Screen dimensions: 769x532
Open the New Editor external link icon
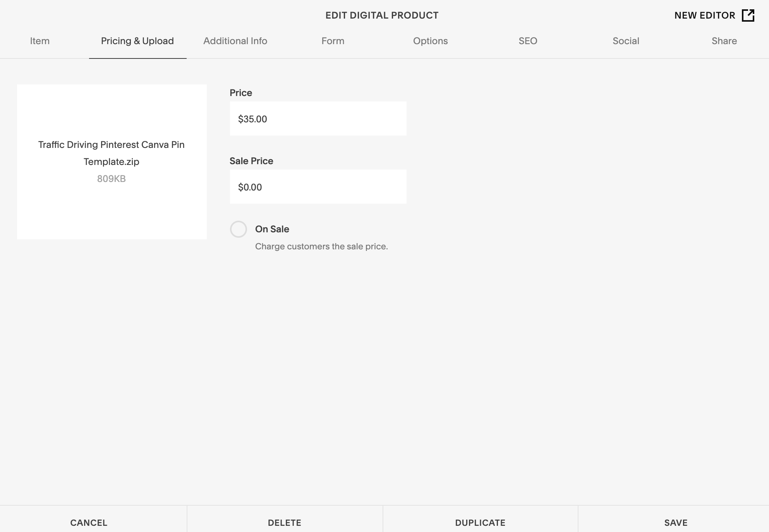(748, 15)
